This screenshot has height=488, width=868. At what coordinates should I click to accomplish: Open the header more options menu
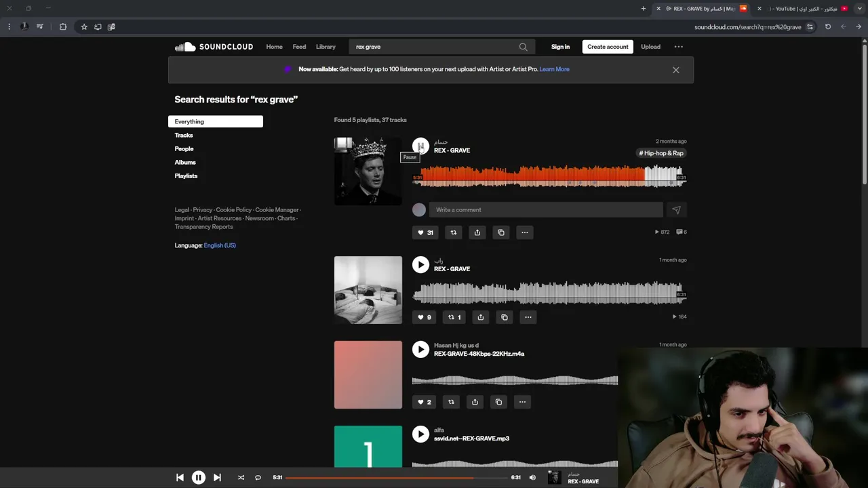click(678, 47)
